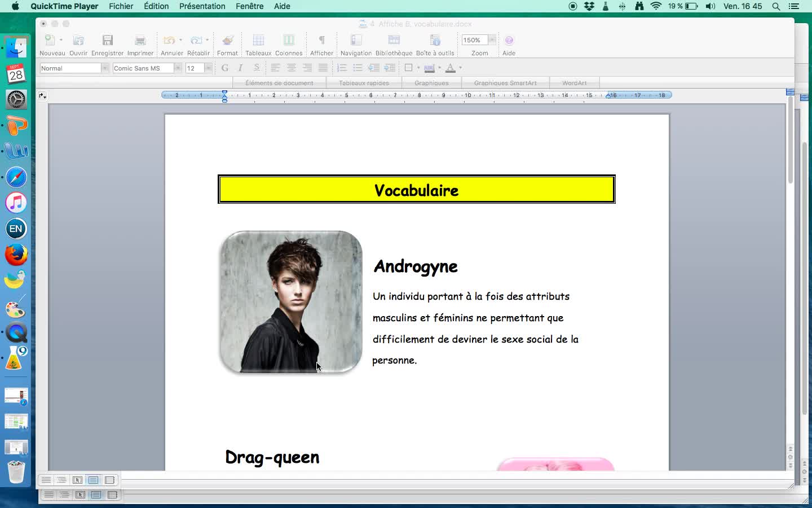Open the 150% zoom dropdown
The height and width of the screenshot is (508, 812).
click(492, 40)
